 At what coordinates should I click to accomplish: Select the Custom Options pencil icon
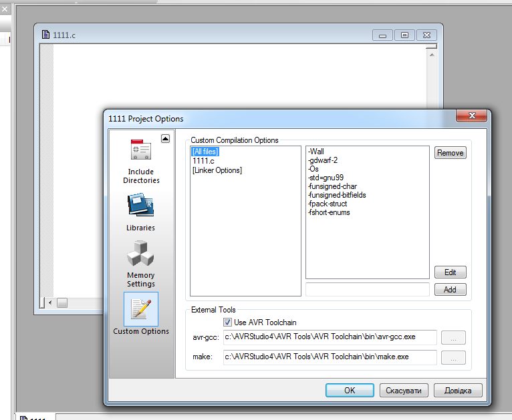click(141, 308)
